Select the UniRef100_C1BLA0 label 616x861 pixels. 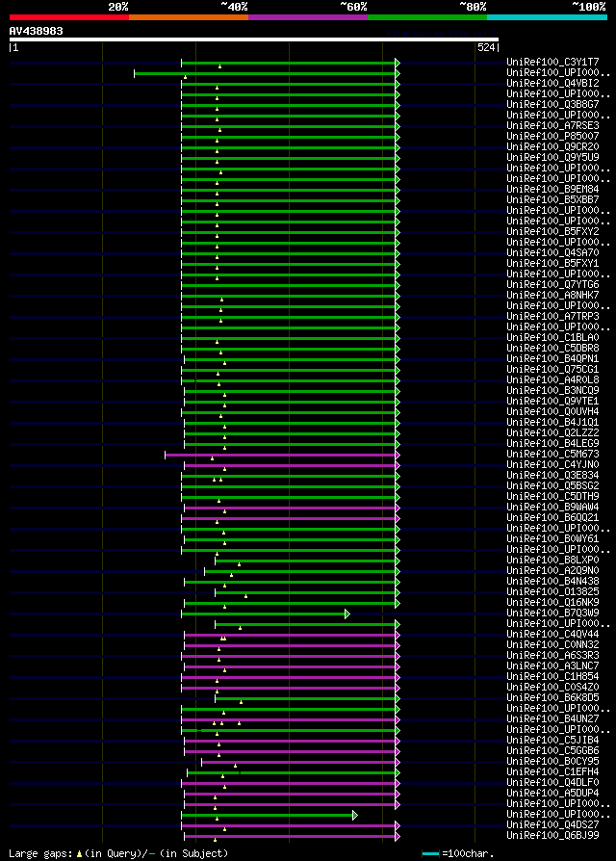(x=552, y=338)
